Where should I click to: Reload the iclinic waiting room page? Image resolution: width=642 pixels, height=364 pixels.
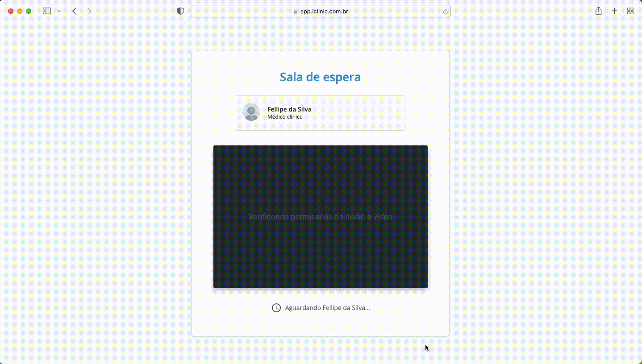point(445,11)
